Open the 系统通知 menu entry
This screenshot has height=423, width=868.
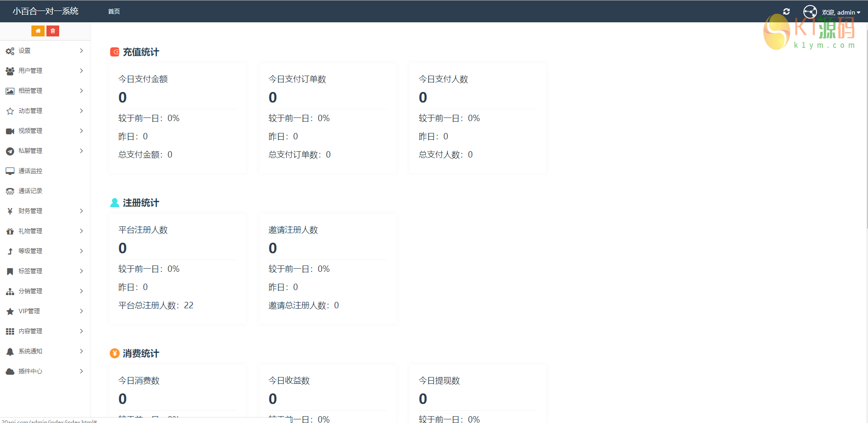pyautogui.click(x=46, y=351)
